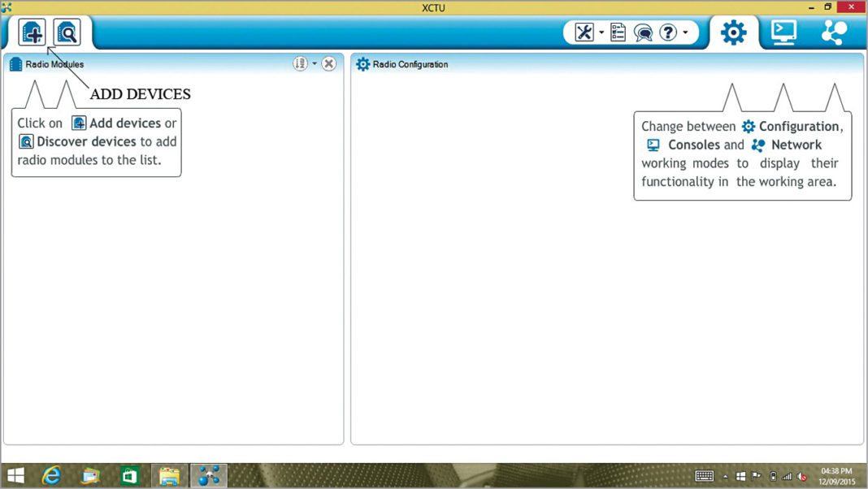Adjust volume from the system tray speaker

[801, 476]
